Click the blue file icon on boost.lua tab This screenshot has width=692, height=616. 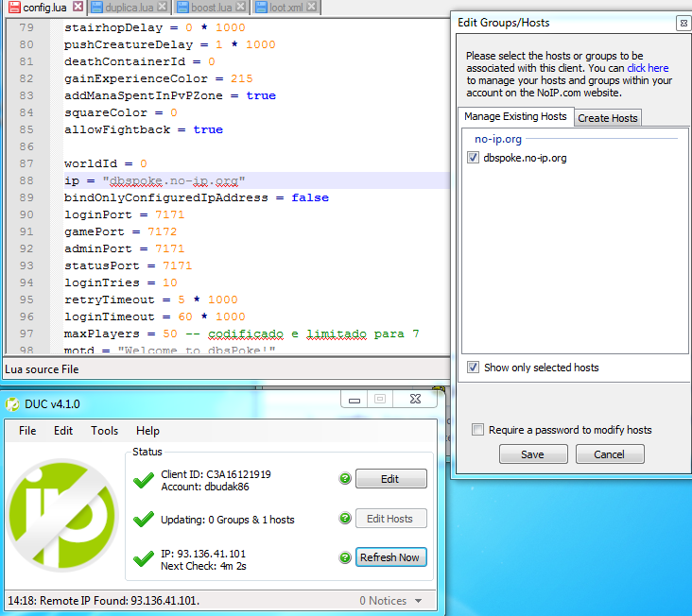(182, 7)
